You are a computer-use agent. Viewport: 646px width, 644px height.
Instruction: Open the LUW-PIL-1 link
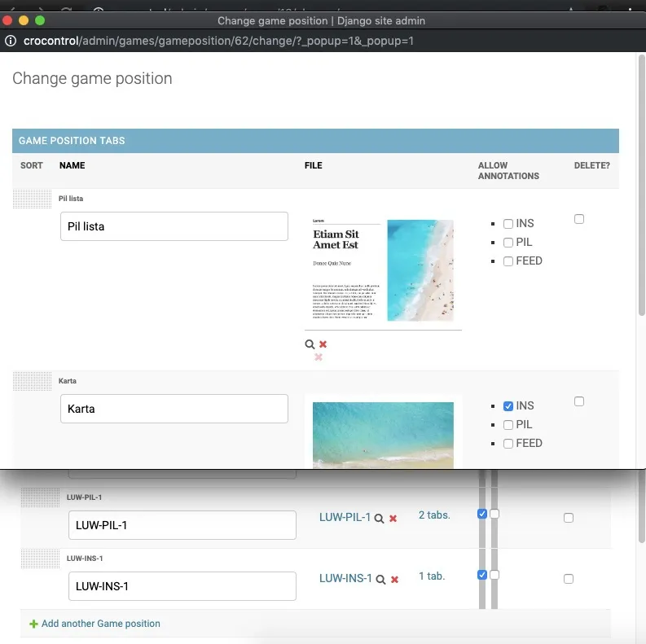[345, 517]
